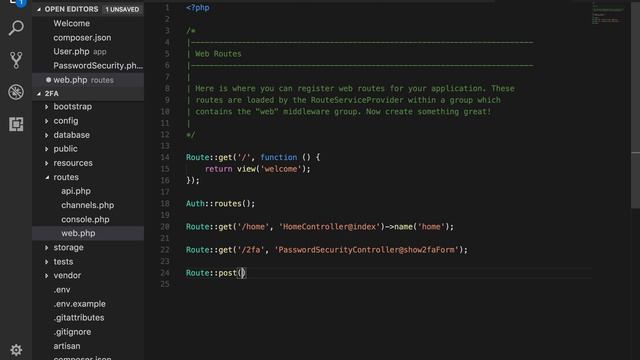Click the function keyword on line 14
640x360 pixels.
(279, 157)
